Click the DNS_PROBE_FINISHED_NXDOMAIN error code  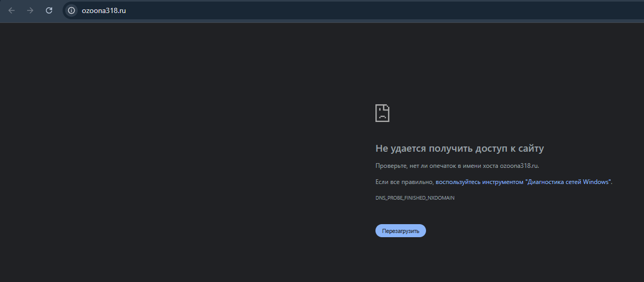pos(415,198)
